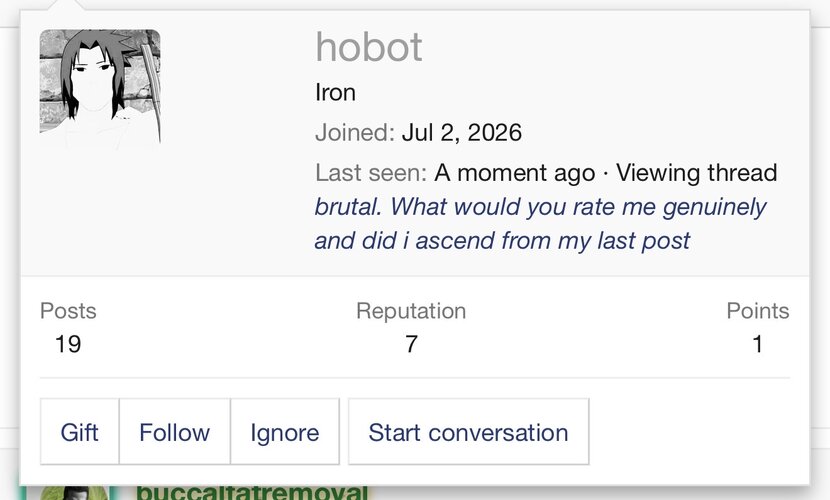Open buccalfatremoval's profile below the card

(252, 492)
